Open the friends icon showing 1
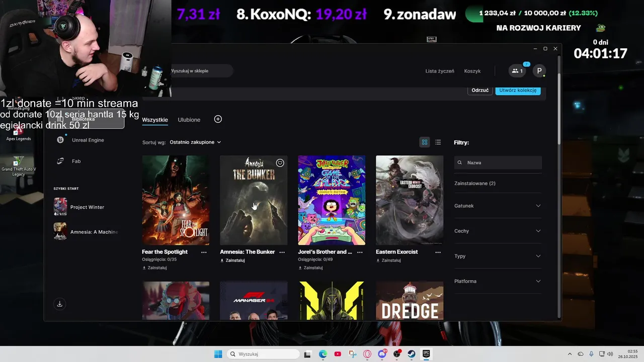This screenshot has height=362, width=644. click(517, 71)
